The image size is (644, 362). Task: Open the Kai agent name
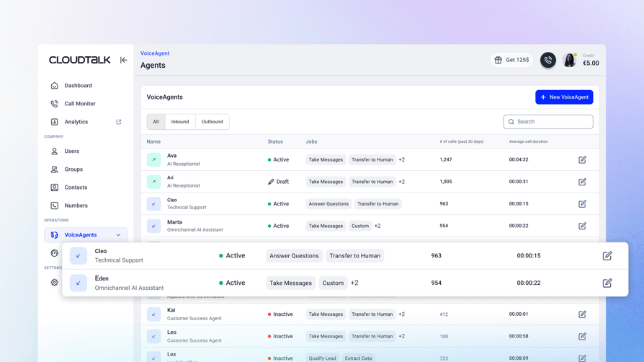coord(171,310)
